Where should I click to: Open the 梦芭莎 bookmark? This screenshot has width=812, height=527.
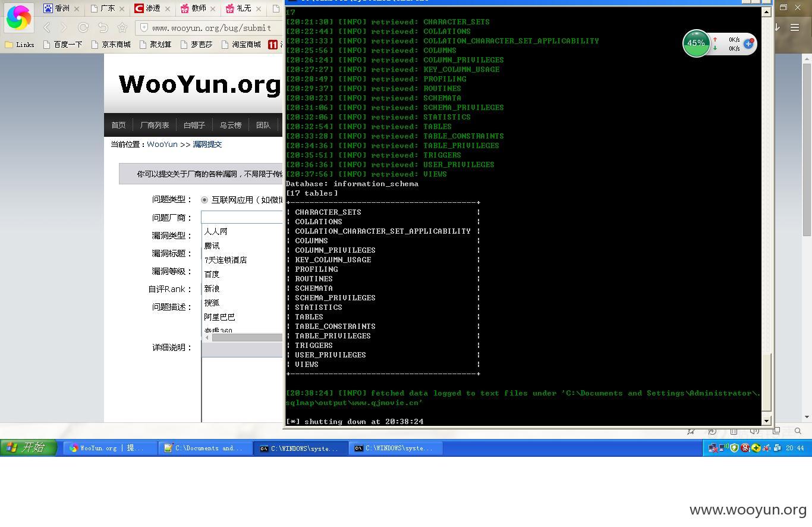pyautogui.click(x=196, y=45)
